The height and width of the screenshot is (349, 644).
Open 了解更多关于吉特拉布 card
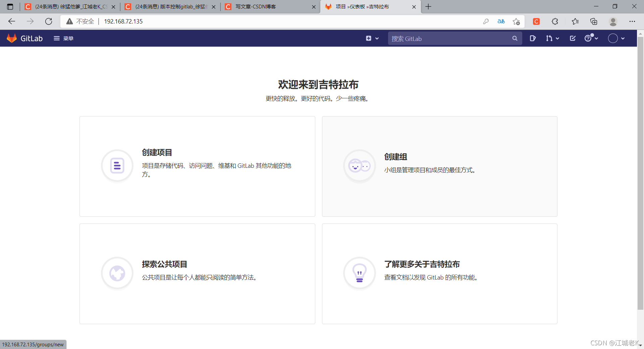(x=439, y=273)
